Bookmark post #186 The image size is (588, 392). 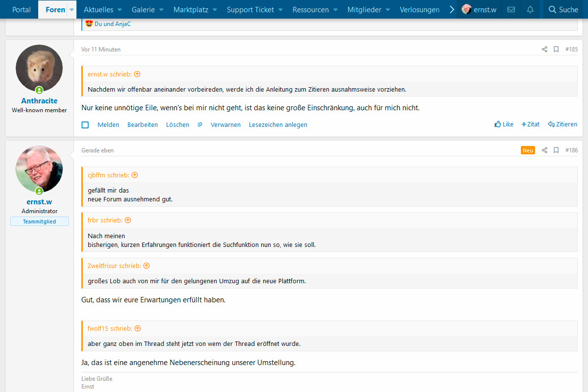pos(556,150)
